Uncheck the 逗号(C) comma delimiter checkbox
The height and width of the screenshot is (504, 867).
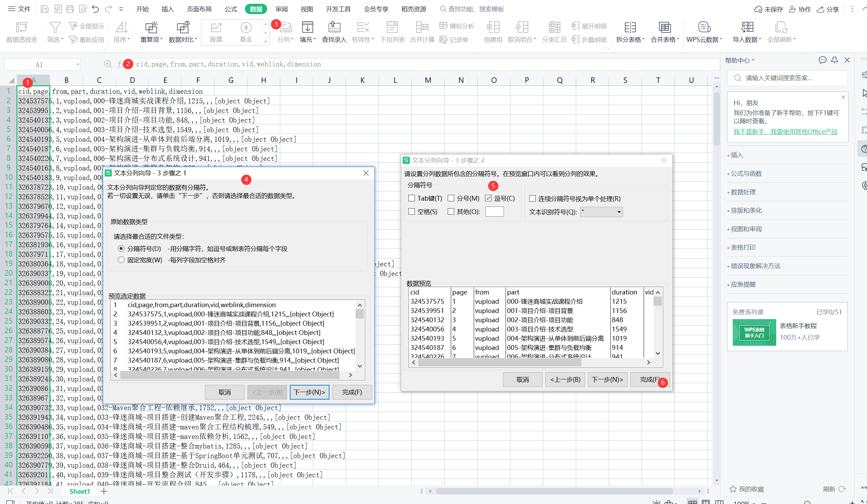(488, 198)
